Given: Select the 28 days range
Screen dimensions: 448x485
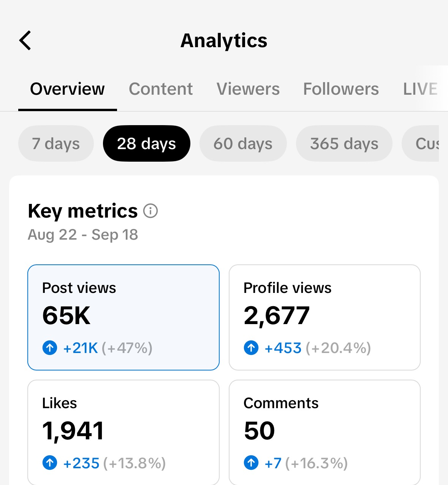Looking at the screenshot, I should 146,144.
